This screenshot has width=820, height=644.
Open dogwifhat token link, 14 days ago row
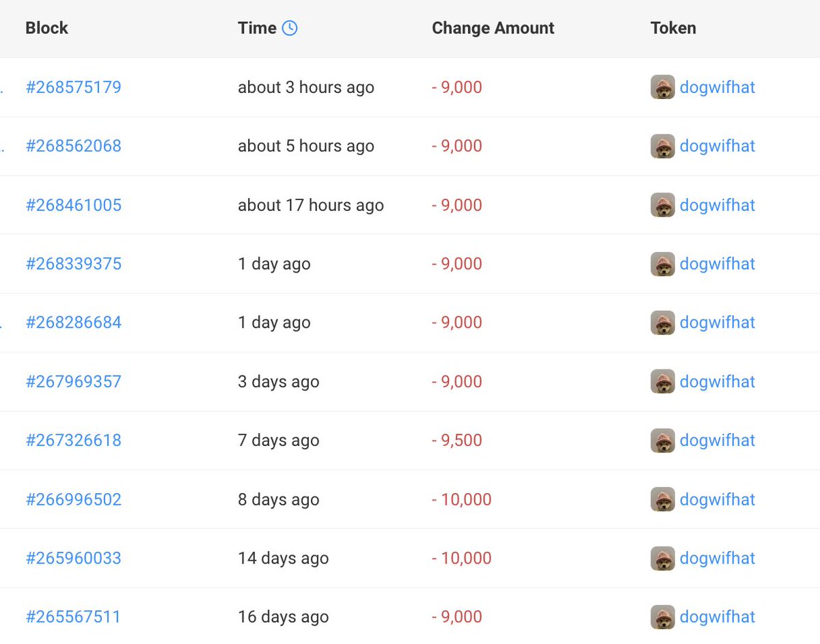tap(717, 558)
